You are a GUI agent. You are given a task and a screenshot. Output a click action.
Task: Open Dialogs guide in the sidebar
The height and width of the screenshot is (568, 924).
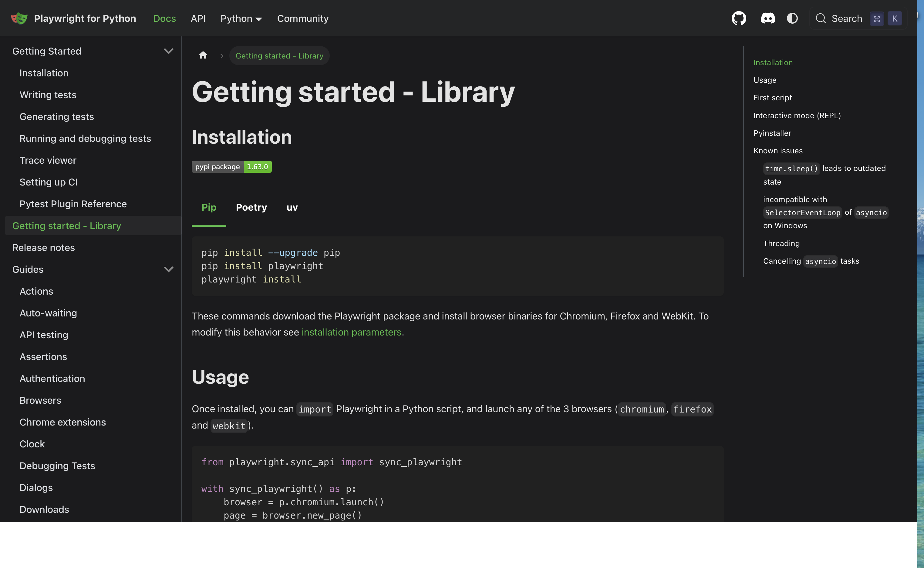point(36,487)
